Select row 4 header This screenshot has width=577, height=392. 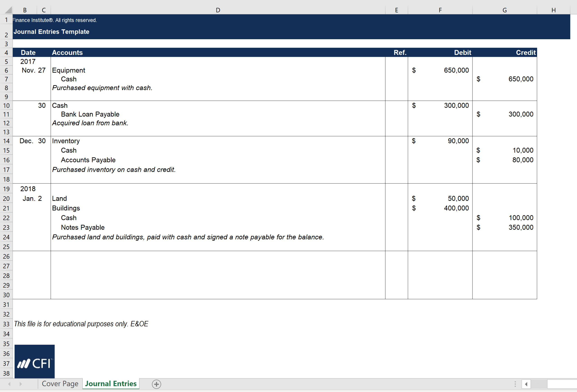point(6,53)
